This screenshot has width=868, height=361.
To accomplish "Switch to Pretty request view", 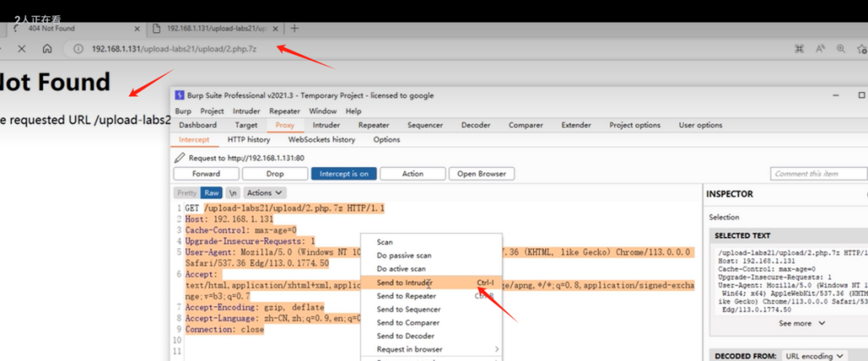I will pos(187,193).
